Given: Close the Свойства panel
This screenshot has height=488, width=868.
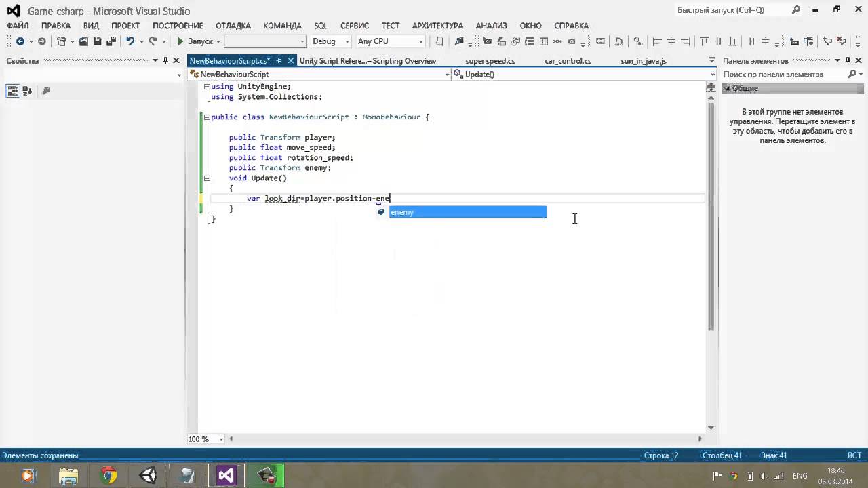Looking at the screenshot, I should [176, 61].
